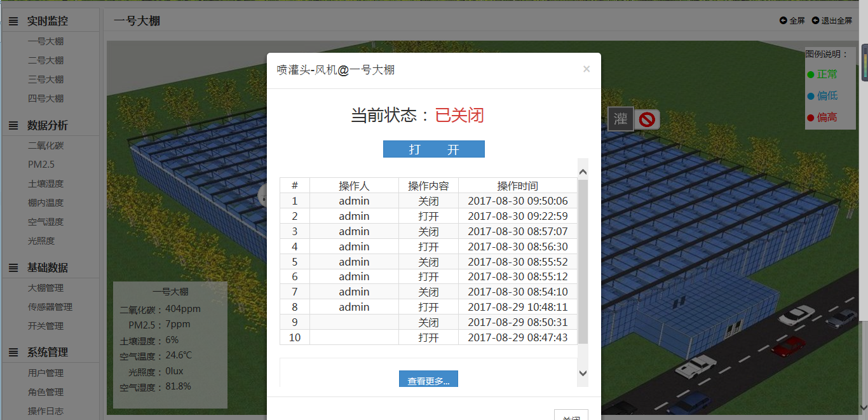Click the 全屏 fullscreen icon

[x=783, y=20]
